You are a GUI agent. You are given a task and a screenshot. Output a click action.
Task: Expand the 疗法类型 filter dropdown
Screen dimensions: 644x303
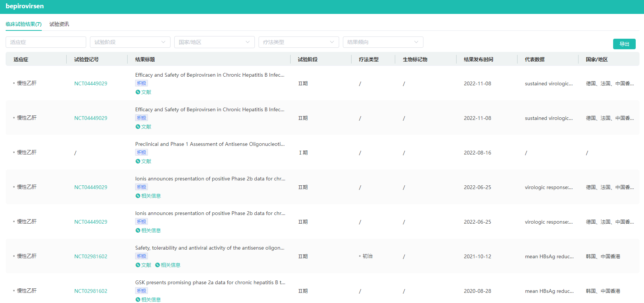click(298, 42)
